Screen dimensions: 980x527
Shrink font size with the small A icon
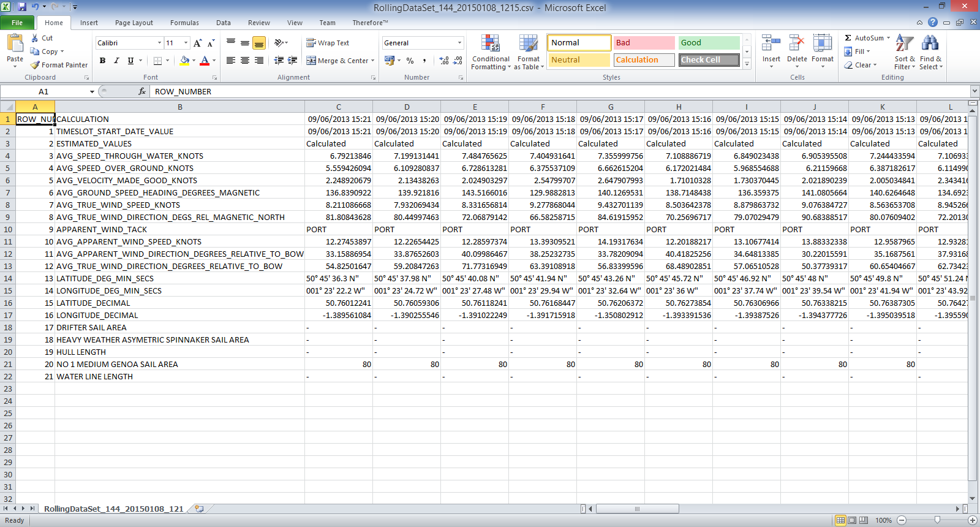click(x=211, y=43)
